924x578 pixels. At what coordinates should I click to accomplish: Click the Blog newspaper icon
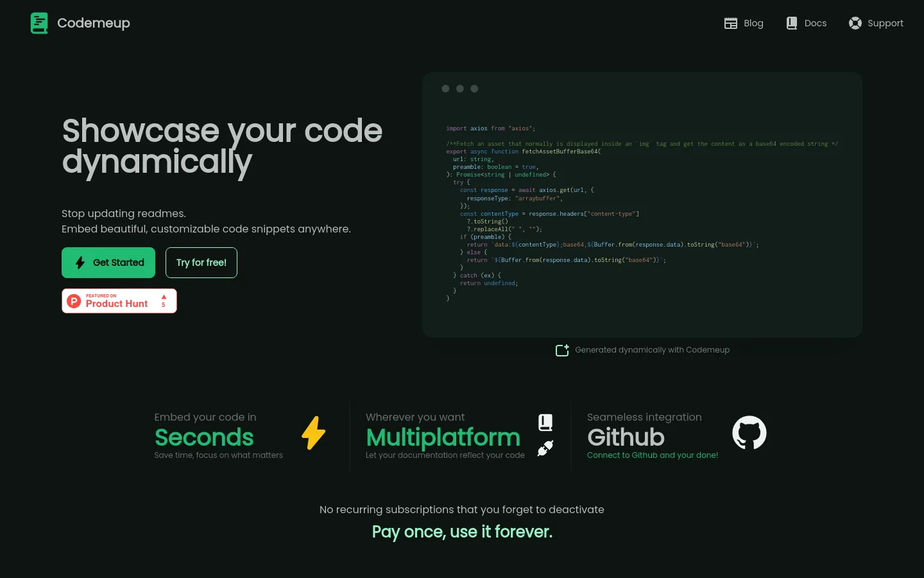point(731,23)
